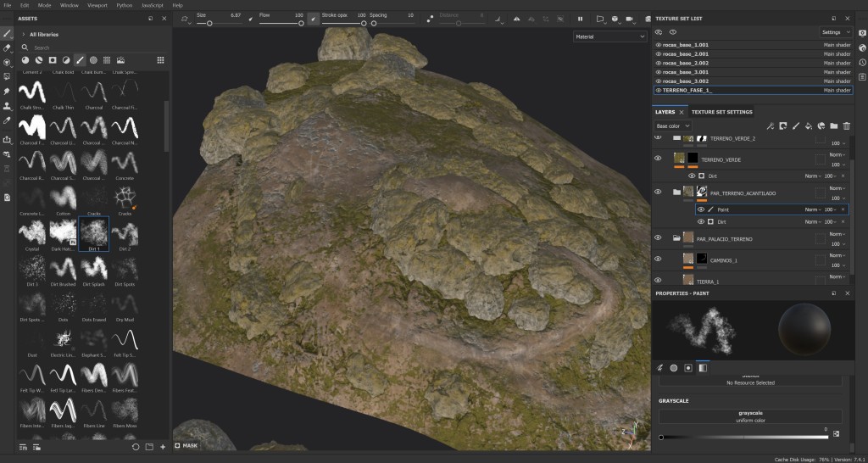Open the Viewport menu
This screenshot has width=868, height=463.
tap(97, 5)
